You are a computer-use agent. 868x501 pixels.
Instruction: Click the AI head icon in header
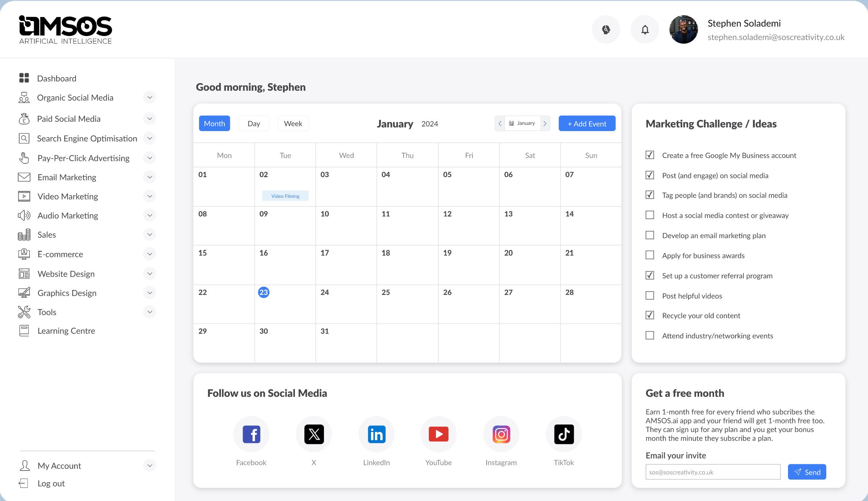(606, 29)
